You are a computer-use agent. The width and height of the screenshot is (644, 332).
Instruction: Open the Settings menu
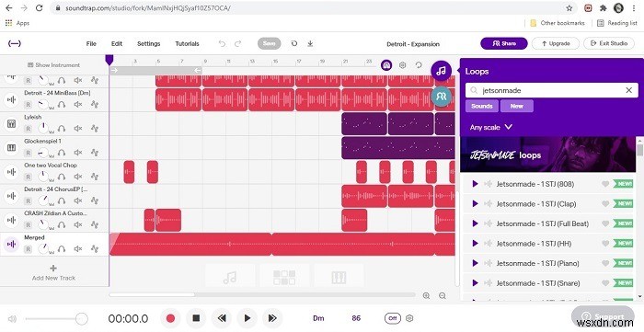coord(149,43)
